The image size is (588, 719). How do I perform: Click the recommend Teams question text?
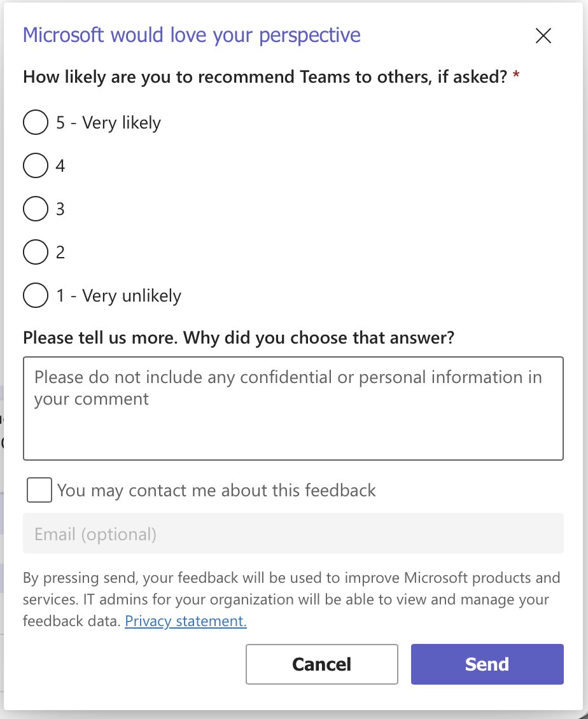(265, 77)
